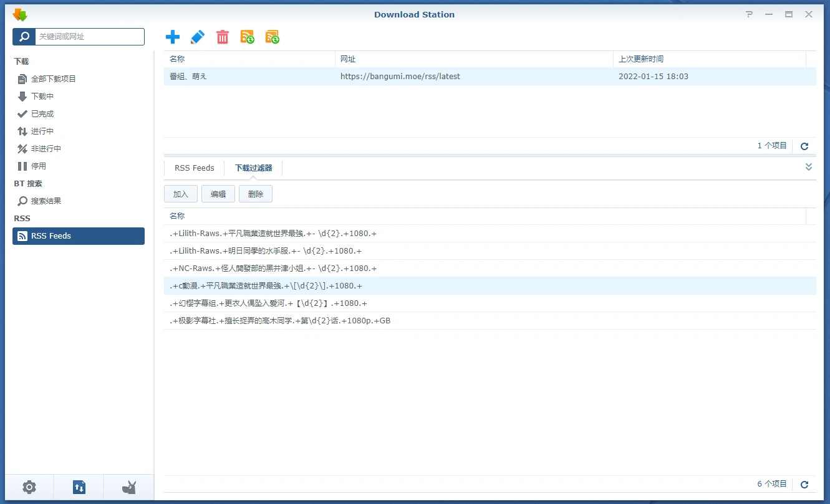Click the magnifier search icon button
This screenshot has height=504, width=830.
(x=24, y=37)
